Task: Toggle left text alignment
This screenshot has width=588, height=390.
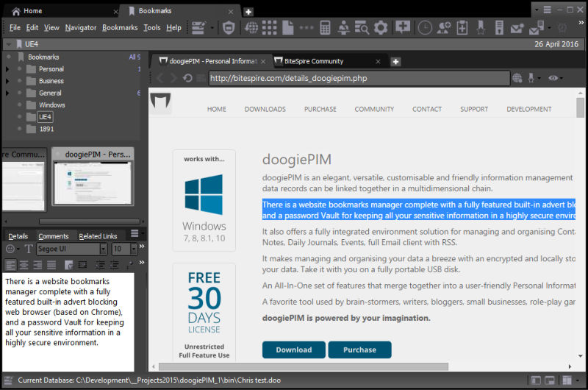Action: click(10, 265)
